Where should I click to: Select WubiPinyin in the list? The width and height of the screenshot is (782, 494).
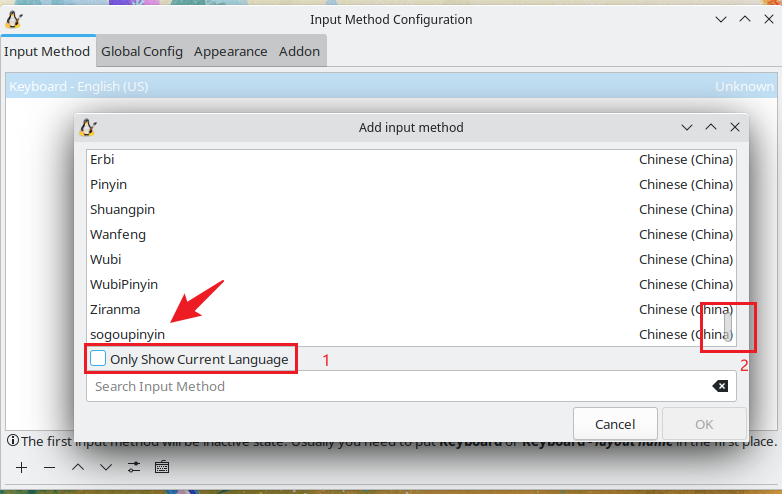tap(411, 284)
